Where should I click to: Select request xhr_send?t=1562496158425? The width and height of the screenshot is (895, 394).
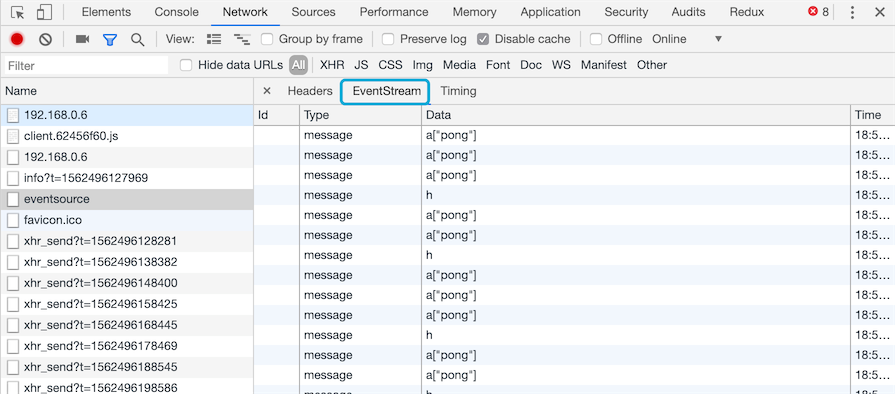point(127,304)
